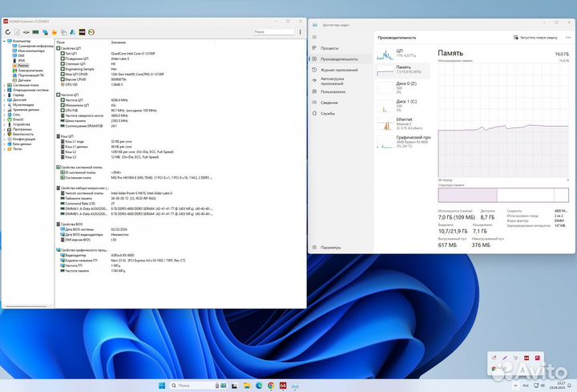
Task: Expand the Системная плата tree node
Action: [x=5, y=85]
